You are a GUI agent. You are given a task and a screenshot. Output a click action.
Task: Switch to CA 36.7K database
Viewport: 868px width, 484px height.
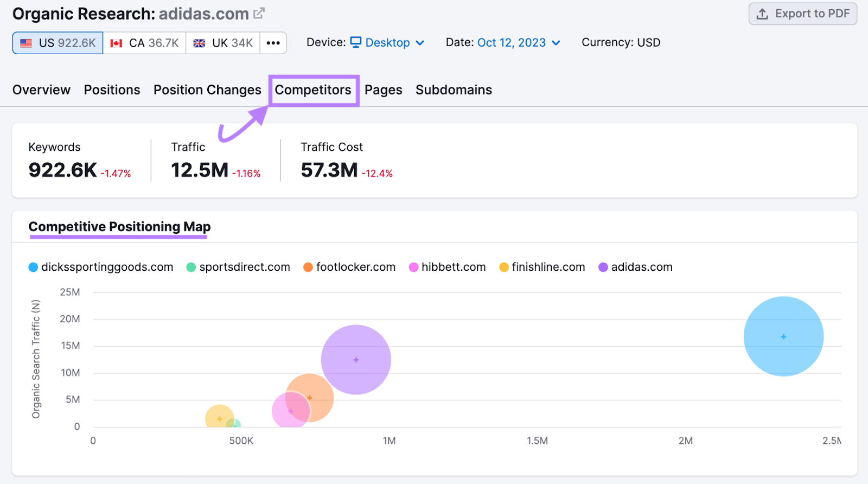pos(144,43)
